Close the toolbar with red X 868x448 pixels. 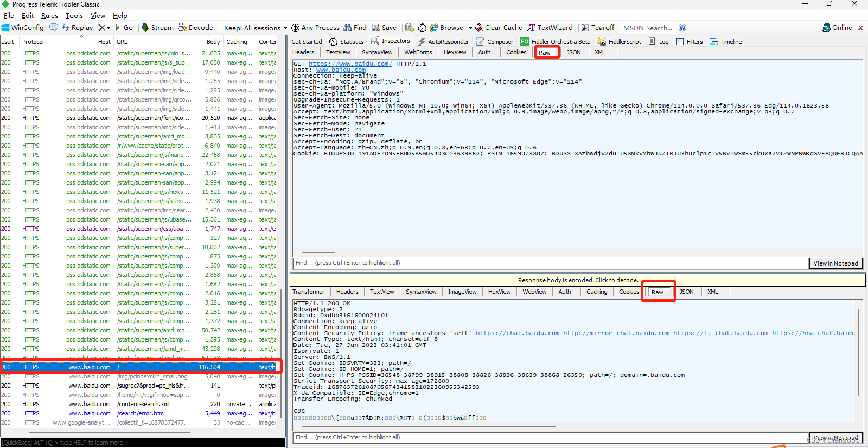click(860, 28)
